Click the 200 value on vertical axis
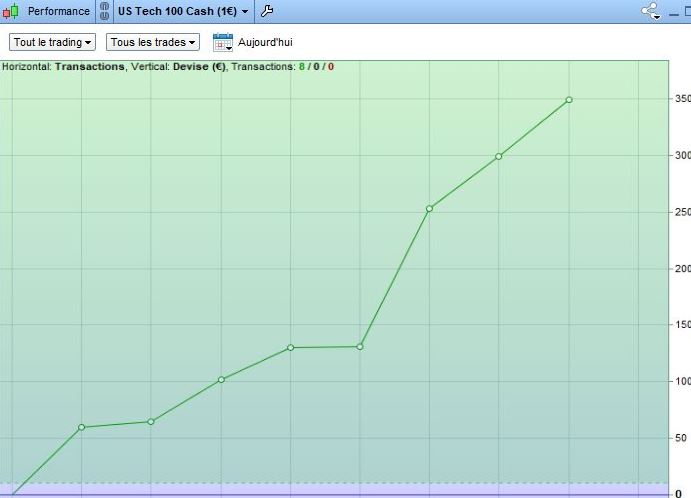This screenshot has height=498, width=691. (683, 268)
